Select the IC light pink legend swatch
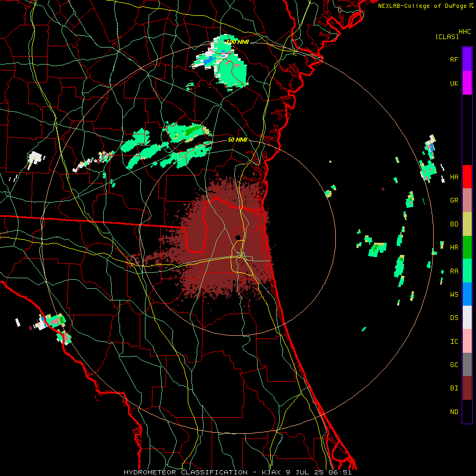 pyautogui.click(x=467, y=341)
